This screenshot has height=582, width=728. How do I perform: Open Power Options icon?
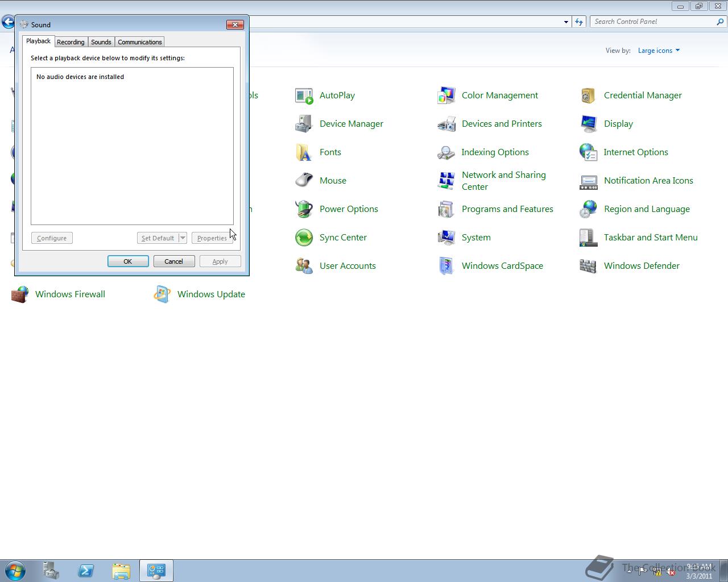pos(304,209)
